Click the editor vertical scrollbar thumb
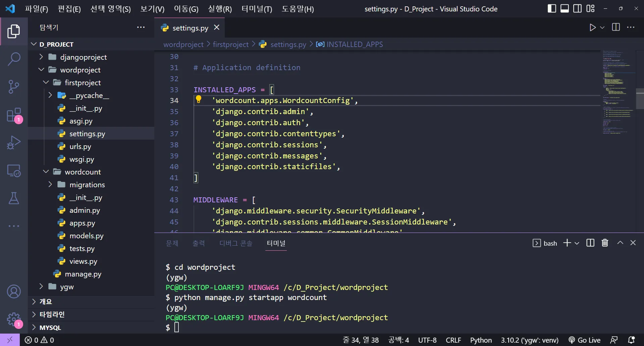The image size is (644, 346). click(640, 99)
